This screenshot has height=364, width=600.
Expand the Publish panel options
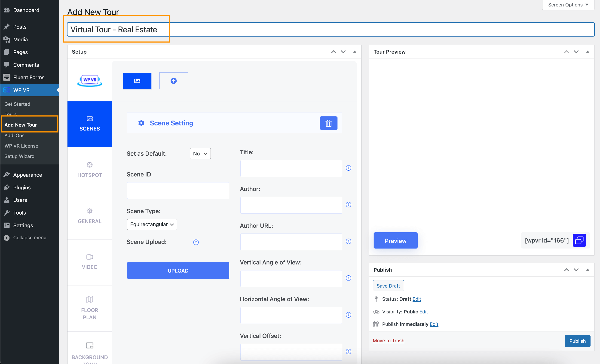pos(588,269)
